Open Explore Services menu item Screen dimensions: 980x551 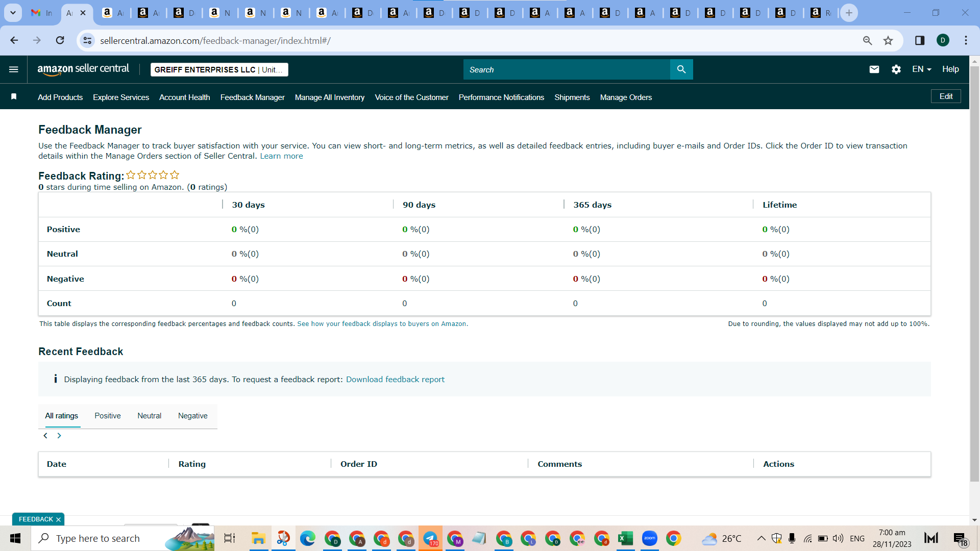click(x=121, y=97)
